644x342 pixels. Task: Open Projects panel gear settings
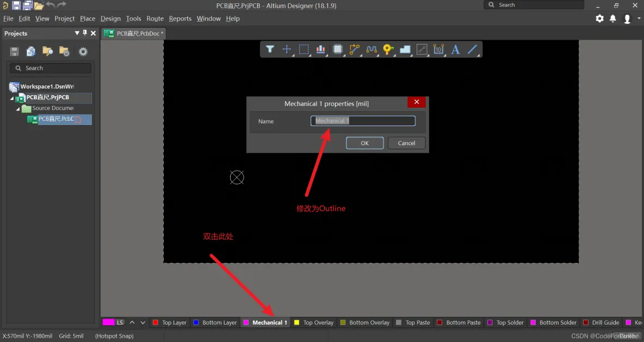coord(83,51)
